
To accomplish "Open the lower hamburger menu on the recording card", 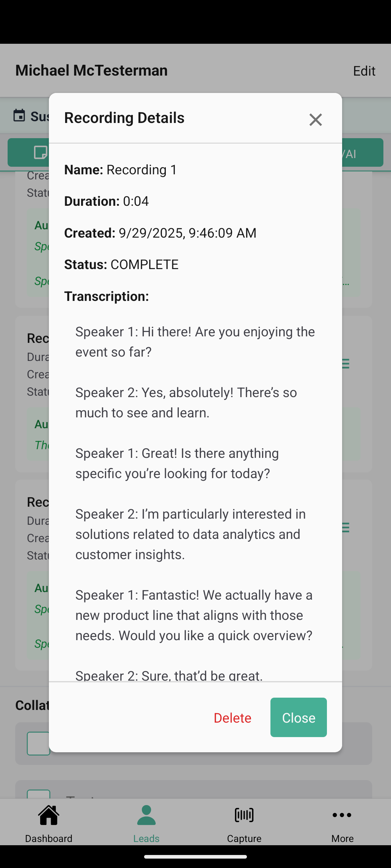I will coord(345,527).
